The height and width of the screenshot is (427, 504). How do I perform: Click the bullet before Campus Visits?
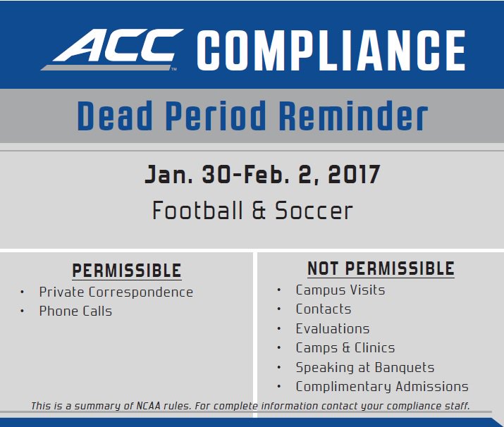[279, 290]
